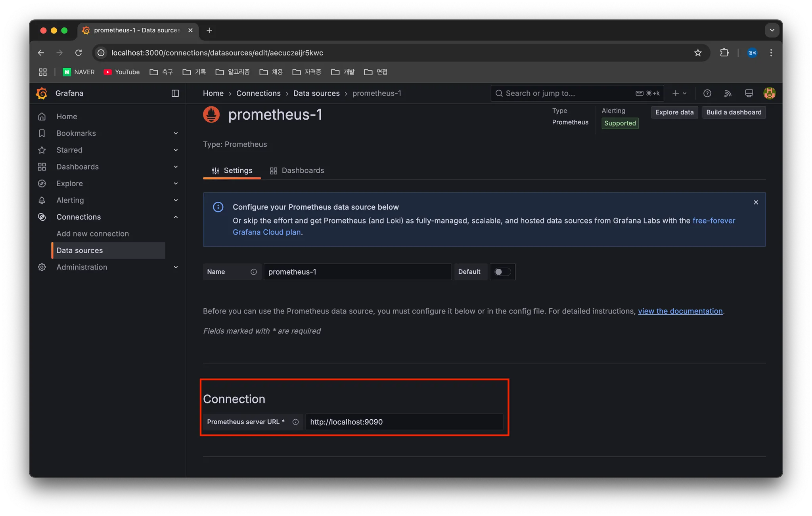Screen dimensions: 812x516
Task: Click info icon beside Prometheus server URL
Action: (295, 422)
